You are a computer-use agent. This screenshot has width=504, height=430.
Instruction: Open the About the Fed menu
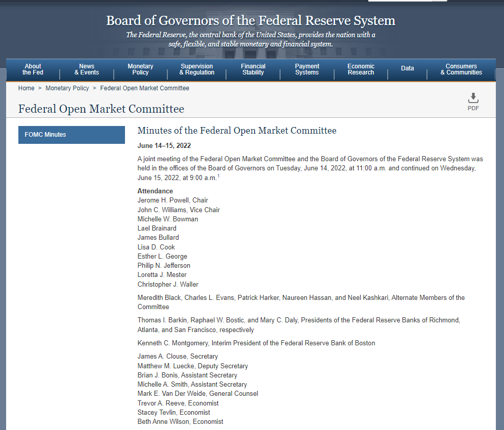click(x=33, y=69)
